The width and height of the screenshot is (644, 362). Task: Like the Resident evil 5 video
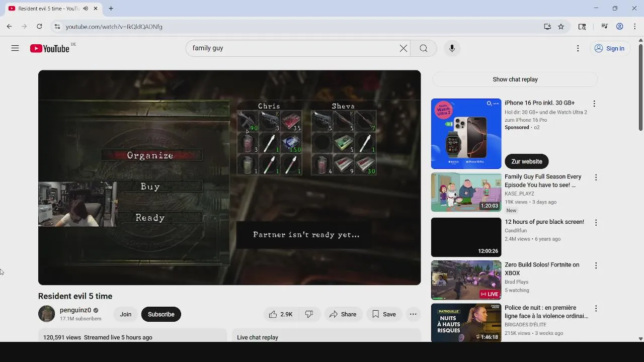tap(281, 314)
